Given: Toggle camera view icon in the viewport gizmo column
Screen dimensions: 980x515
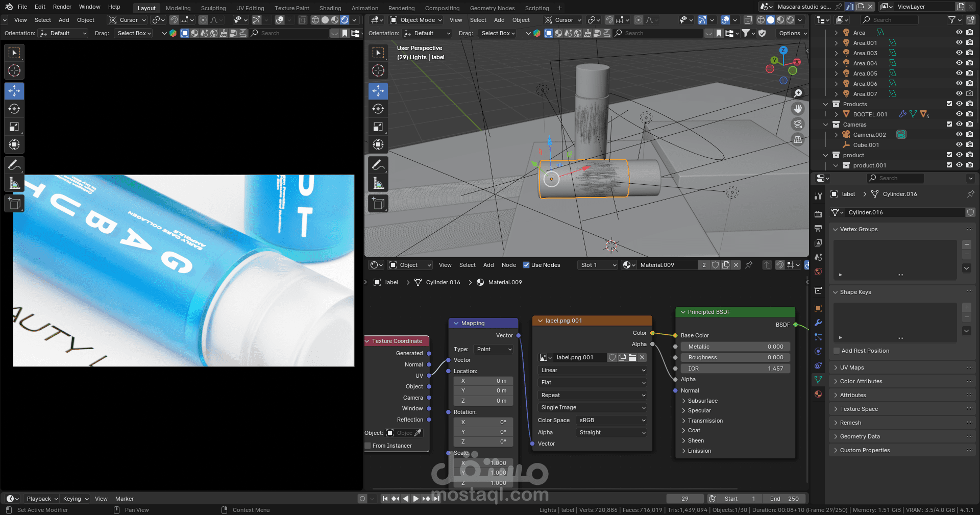Looking at the screenshot, I should coord(797,124).
